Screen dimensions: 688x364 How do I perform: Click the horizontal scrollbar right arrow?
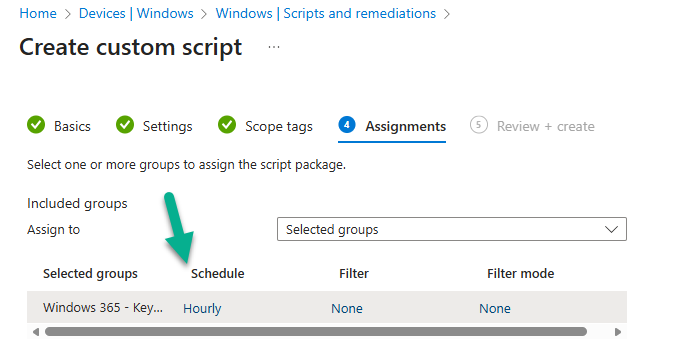[618, 332]
